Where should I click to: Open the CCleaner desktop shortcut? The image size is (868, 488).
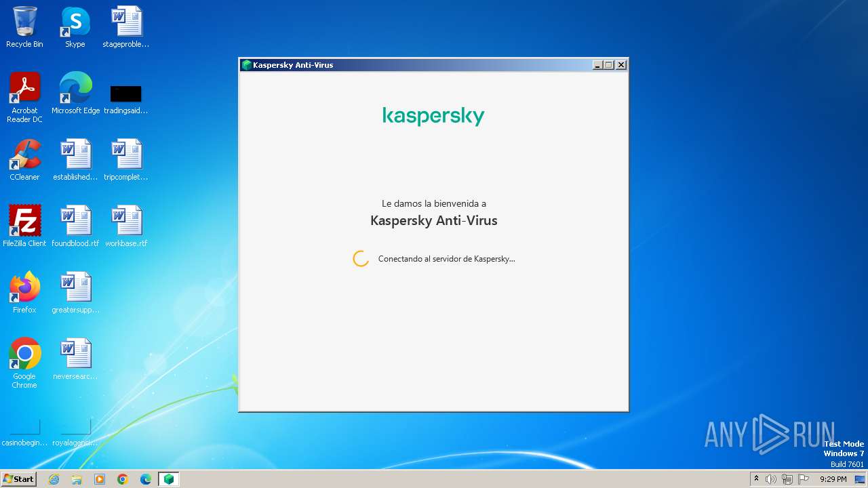coord(24,160)
